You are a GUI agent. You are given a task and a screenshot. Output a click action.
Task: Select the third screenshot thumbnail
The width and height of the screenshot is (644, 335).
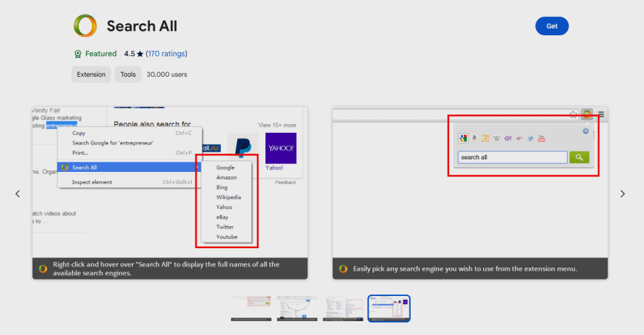343,309
